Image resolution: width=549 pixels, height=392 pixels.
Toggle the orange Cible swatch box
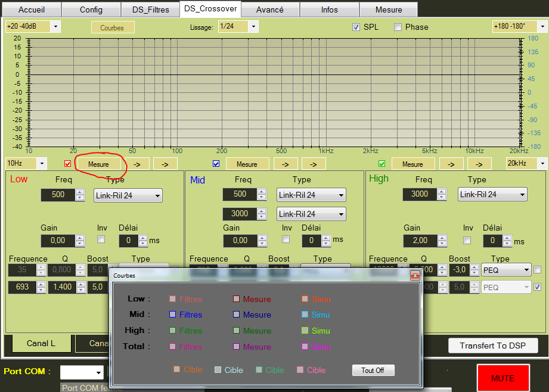(x=176, y=369)
